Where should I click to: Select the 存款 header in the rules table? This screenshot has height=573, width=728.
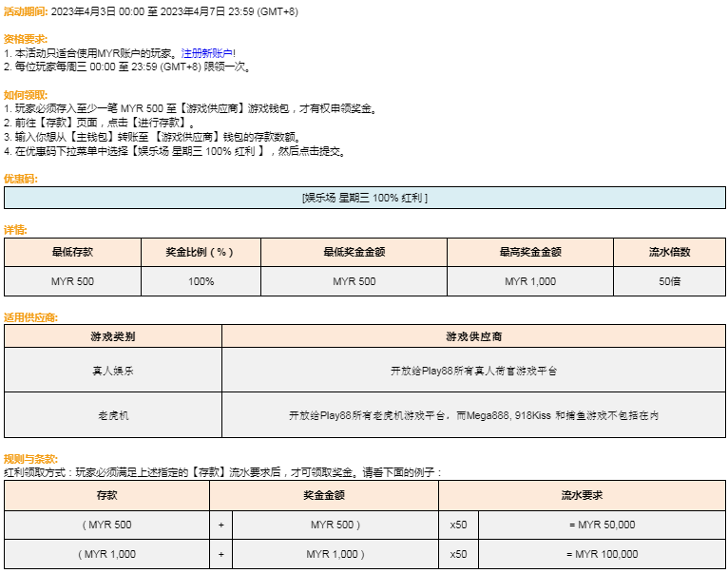coord(106,495)
